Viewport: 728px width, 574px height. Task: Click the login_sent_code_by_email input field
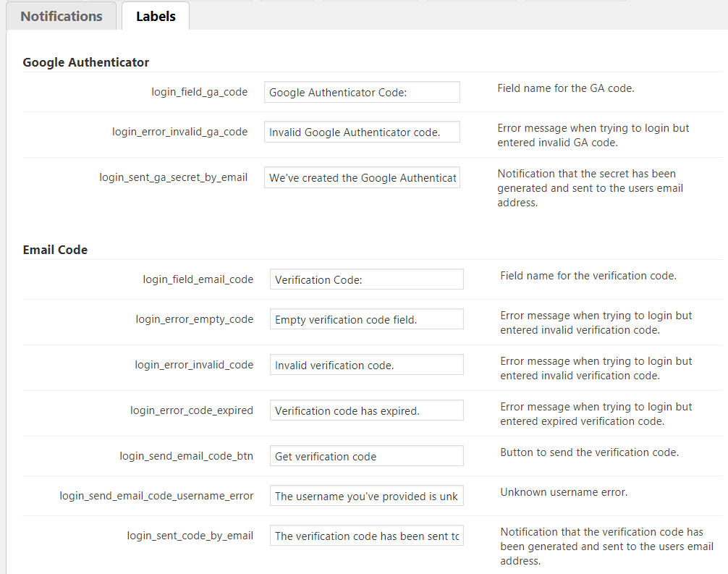(x=366, y=536)
